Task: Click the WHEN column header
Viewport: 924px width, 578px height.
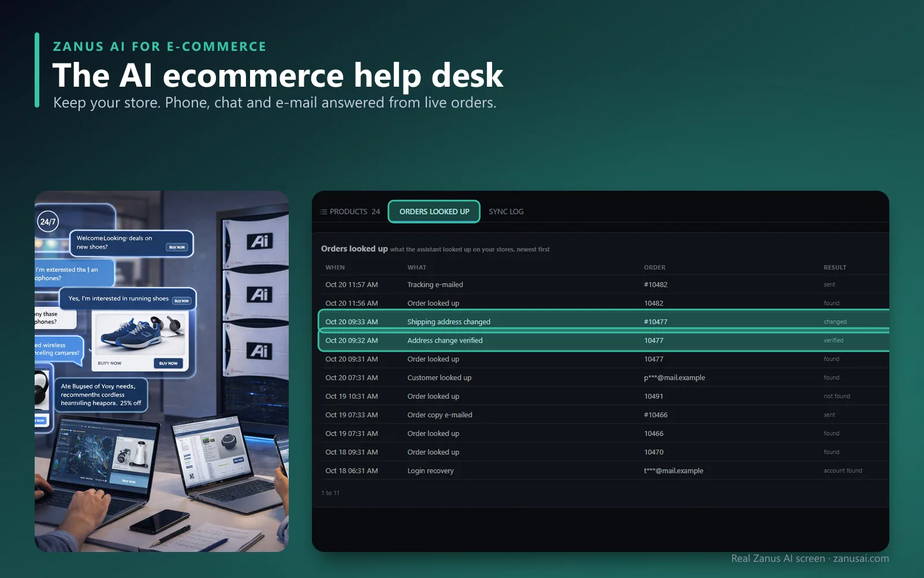Action: point(335,267)
